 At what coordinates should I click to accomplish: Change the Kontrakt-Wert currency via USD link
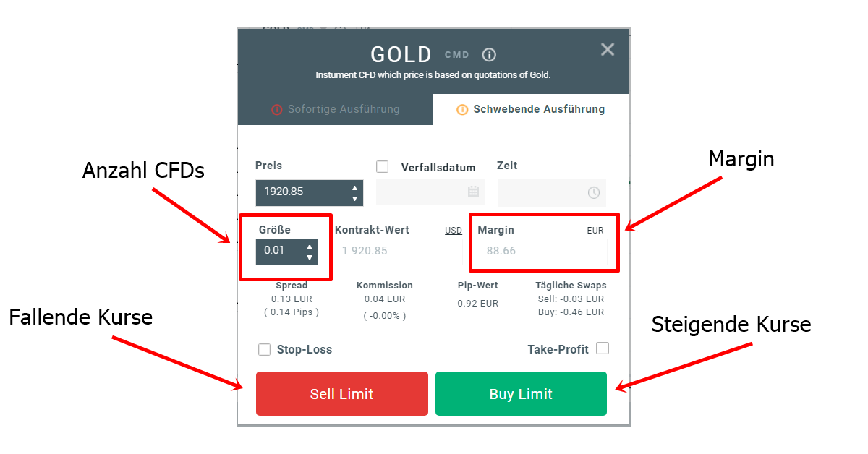[x=454, y=231]
